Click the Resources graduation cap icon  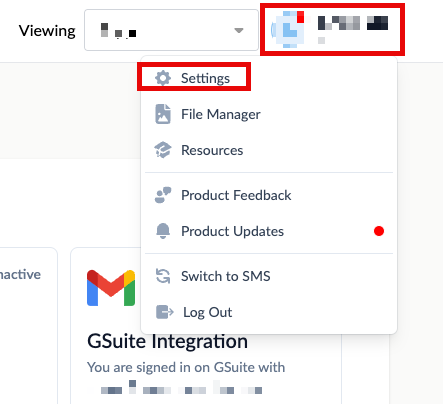[x=163, y=150]
